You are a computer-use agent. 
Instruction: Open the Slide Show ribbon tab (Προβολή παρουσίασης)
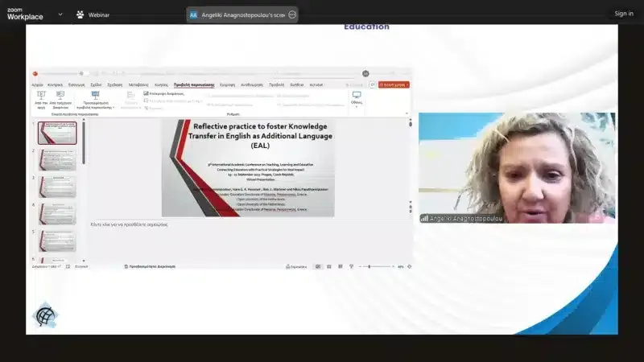[x=193, y=84]
